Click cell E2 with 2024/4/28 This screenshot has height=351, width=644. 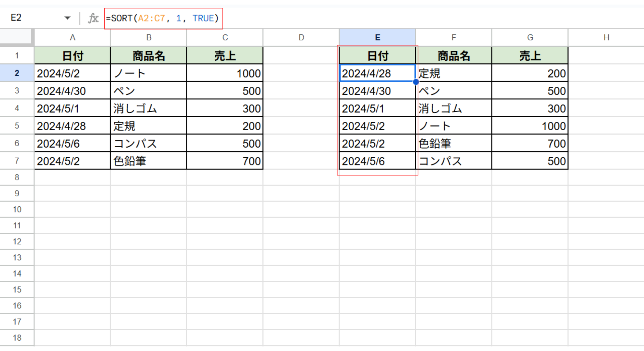pyautogui.click(x=377, y=73)
